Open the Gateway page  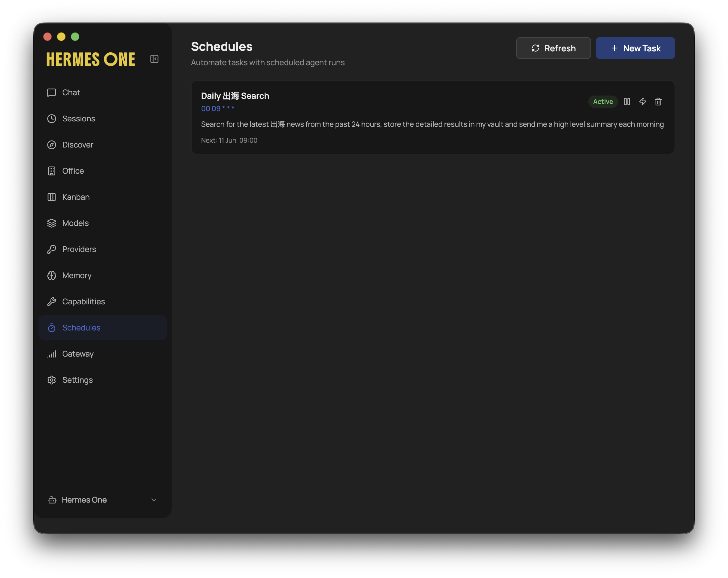click(x=103, y=354)
